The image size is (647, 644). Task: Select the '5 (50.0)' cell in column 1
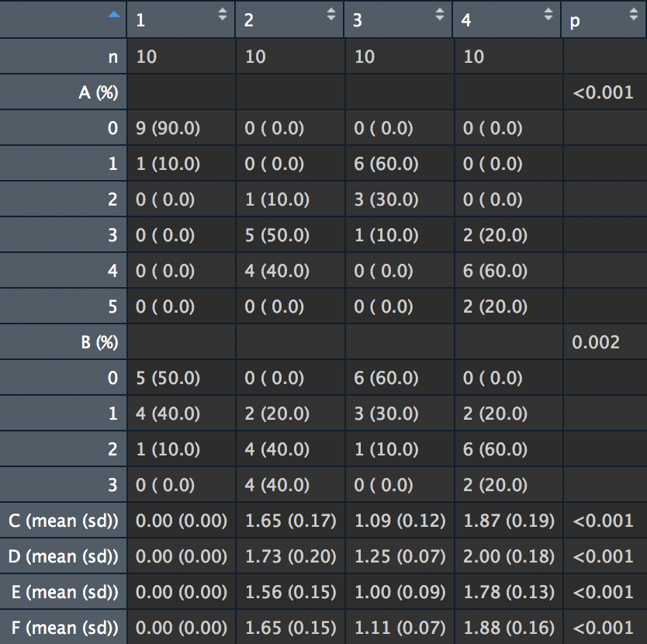click(x=181, y=378)
